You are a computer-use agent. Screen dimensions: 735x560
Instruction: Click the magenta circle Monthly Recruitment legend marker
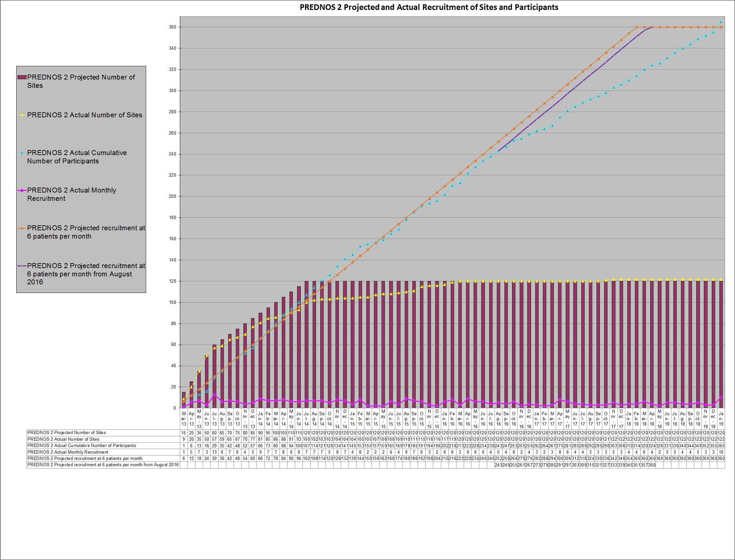click(22, 190)
